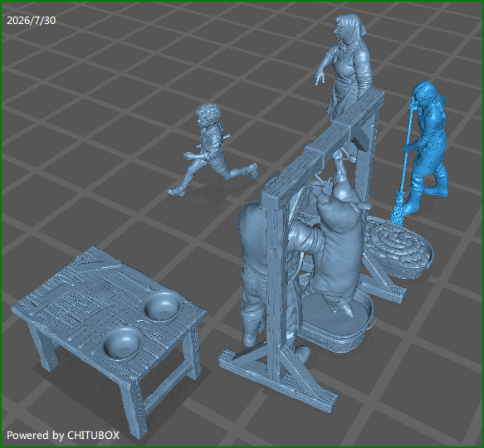The height and width of the screenshot is (448, 484).
Task: Click the front base foot of rack
Action: (278, 379)
